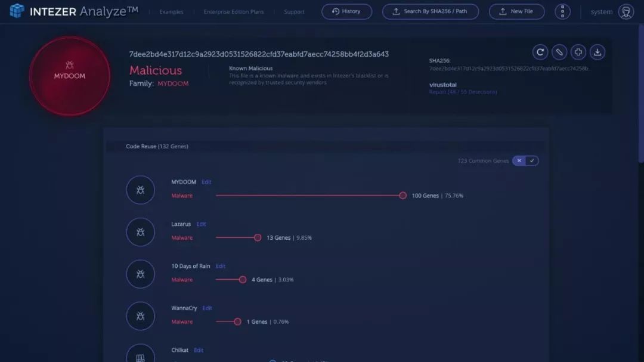Click the 723 Common Genes label
Image resolution: width=644 pixels, height=362 pixels.
click(483, 160)
